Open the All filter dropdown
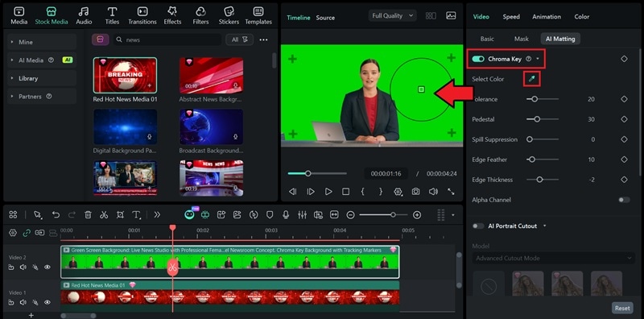 point(239,39)
